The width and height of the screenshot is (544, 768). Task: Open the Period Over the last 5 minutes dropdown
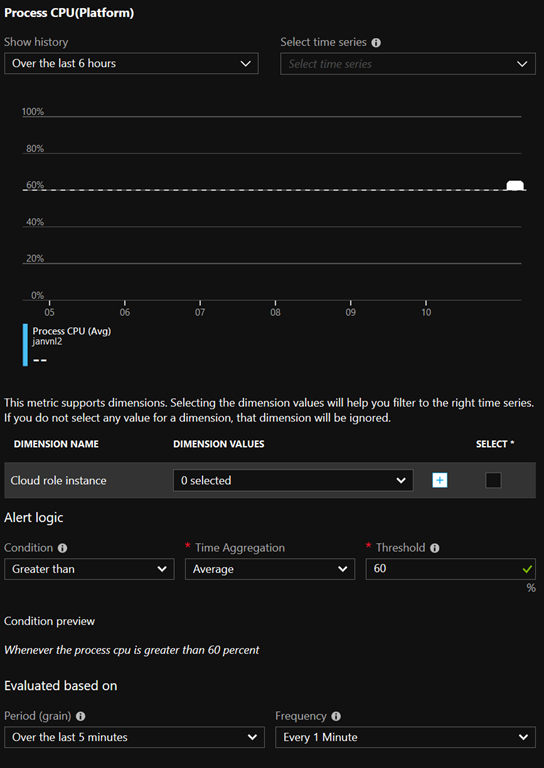pos(134,737)
